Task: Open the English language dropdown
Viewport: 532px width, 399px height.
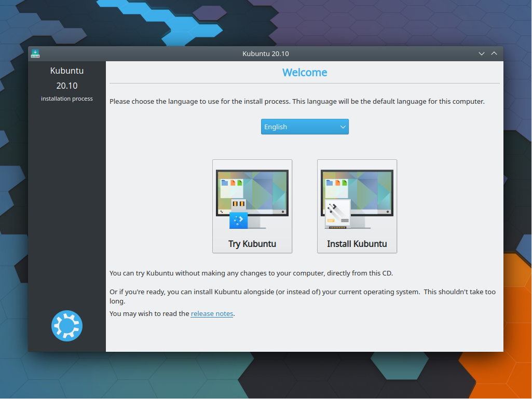Action: pyautogui.click(x=305, y=127)
